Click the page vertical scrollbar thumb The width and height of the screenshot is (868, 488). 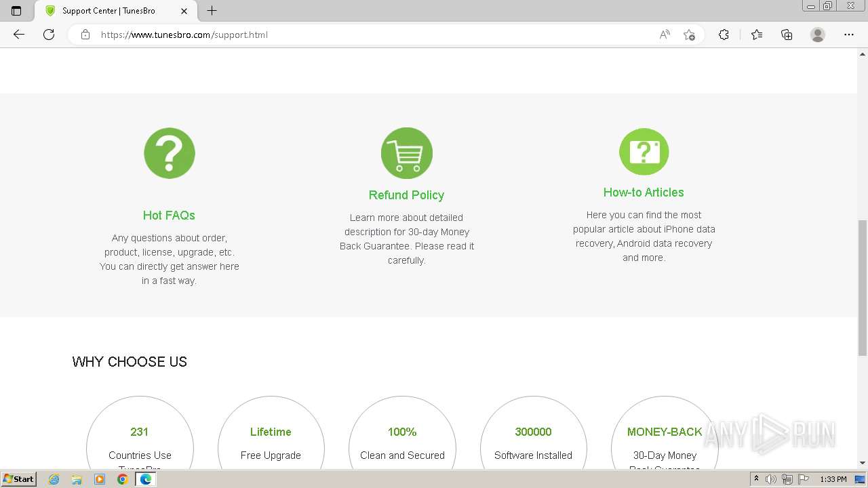[x=863, y=287]
